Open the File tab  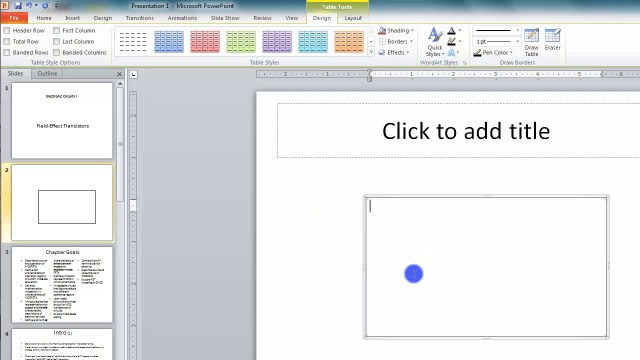(14, 18)
